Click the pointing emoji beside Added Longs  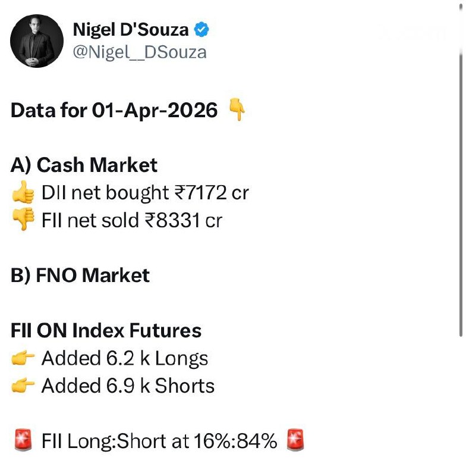[x=23, y=359]
